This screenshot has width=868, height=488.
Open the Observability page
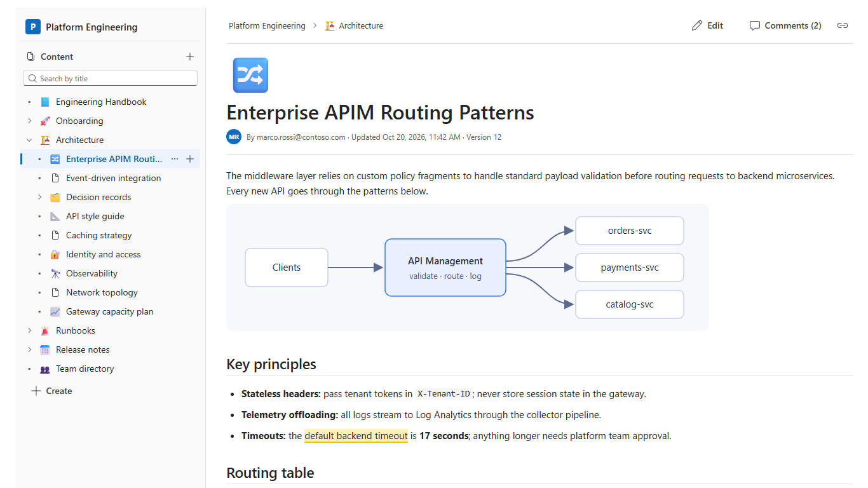[92, 273]
